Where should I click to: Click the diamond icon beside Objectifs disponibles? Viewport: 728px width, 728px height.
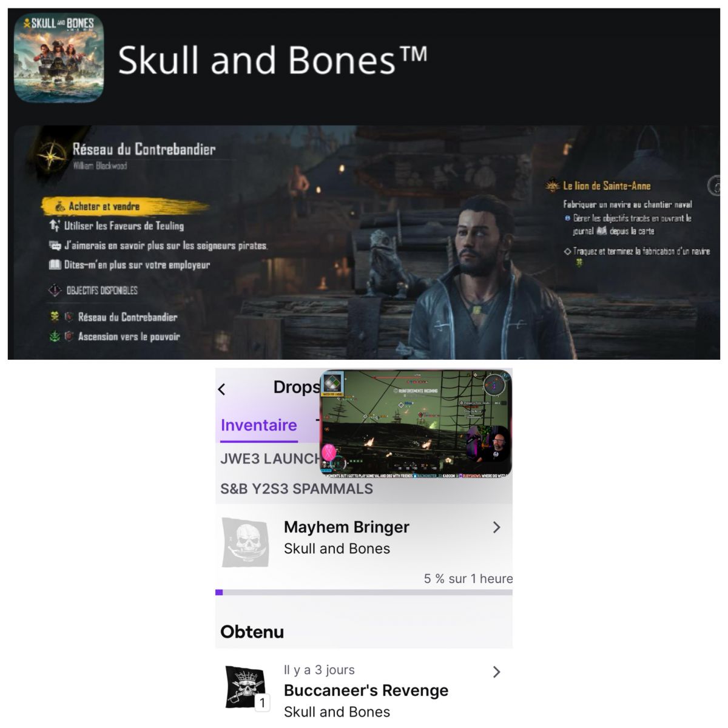tap(55, 291)
